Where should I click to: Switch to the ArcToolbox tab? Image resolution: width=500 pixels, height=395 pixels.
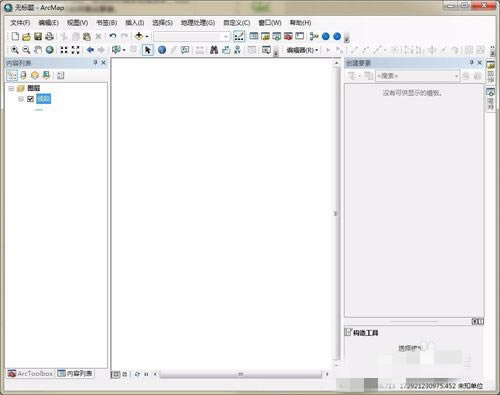point(30,374)
